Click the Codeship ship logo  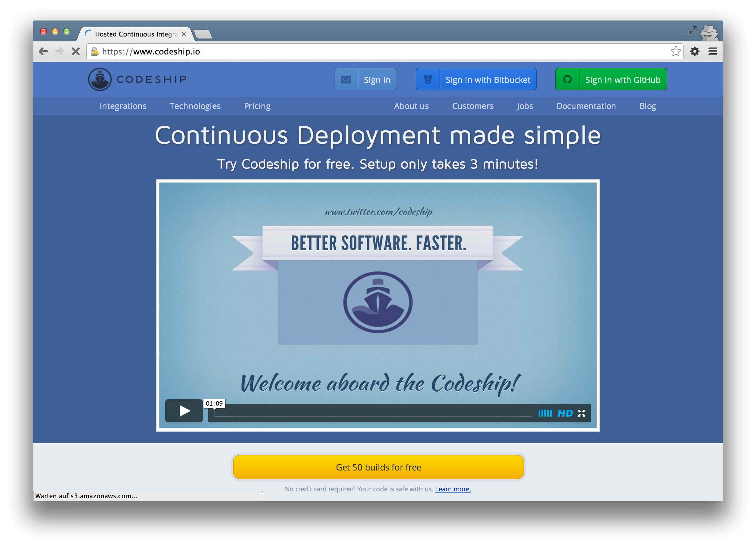point(100,79)
